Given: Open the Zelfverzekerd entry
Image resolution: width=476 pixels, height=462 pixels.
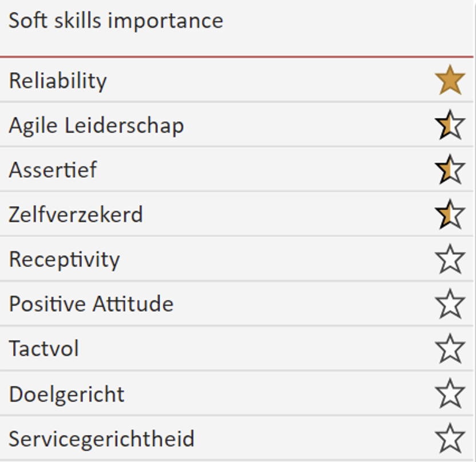Looking at the screenshot, I should pos(76,214).
